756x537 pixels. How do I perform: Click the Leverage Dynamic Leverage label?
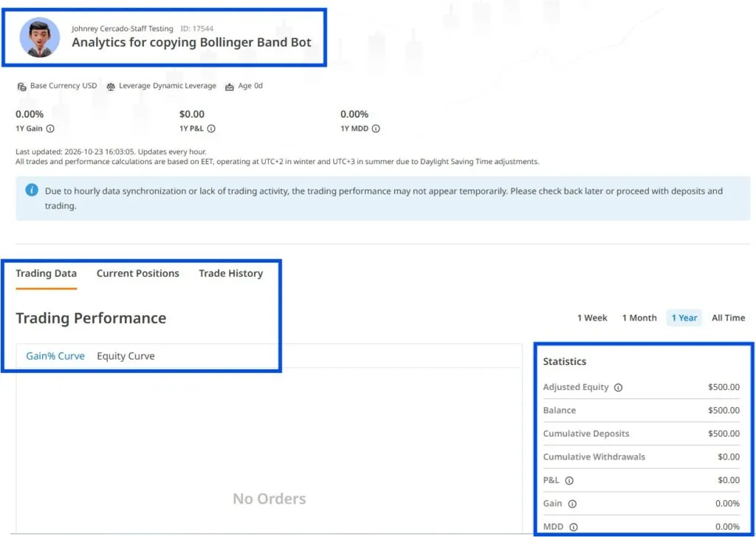point(168,86)
